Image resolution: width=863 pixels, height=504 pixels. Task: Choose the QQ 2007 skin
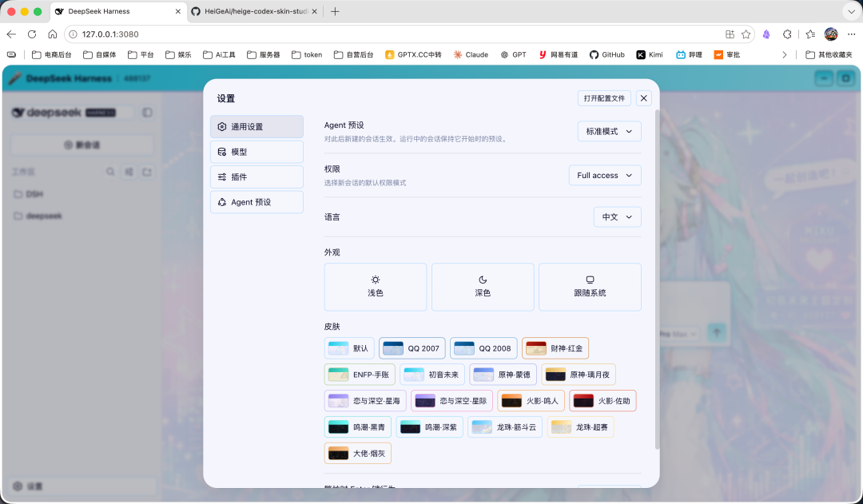(x=412, y=348)
